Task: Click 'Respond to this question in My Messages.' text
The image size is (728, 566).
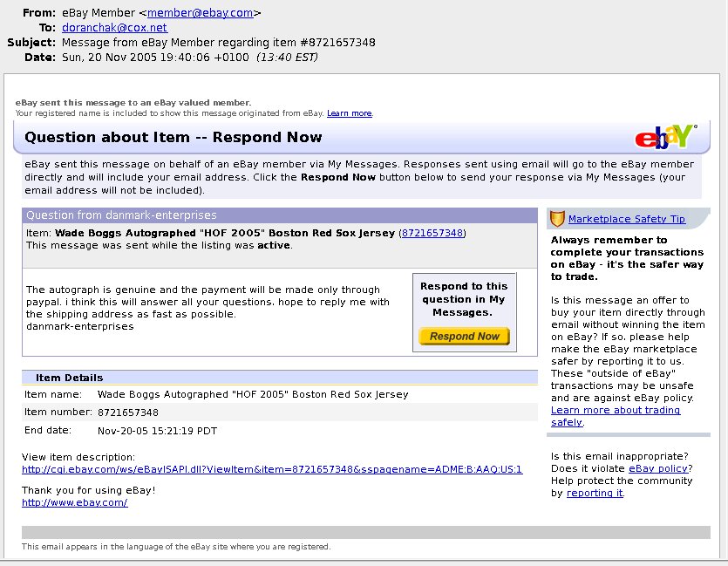Action: [x=464, y=299]
